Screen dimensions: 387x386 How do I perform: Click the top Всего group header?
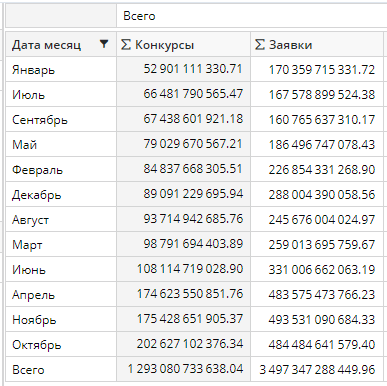139,16
